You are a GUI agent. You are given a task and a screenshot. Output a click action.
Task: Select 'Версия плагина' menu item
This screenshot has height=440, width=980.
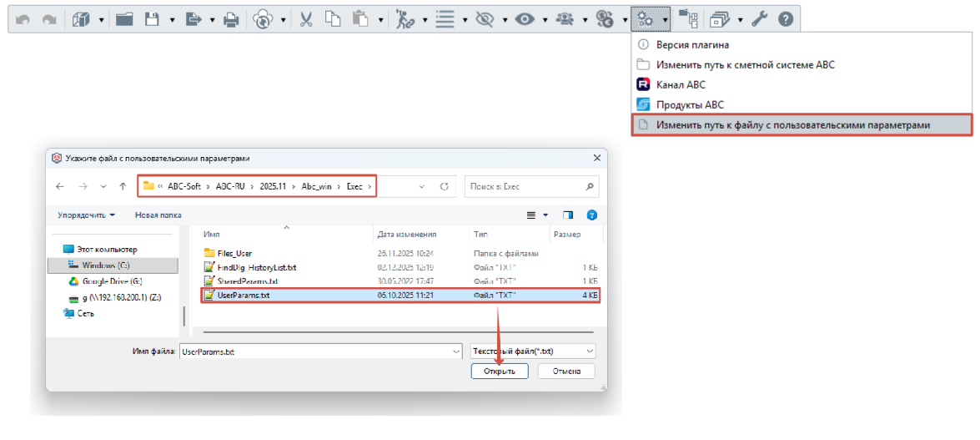coord(802,45)
